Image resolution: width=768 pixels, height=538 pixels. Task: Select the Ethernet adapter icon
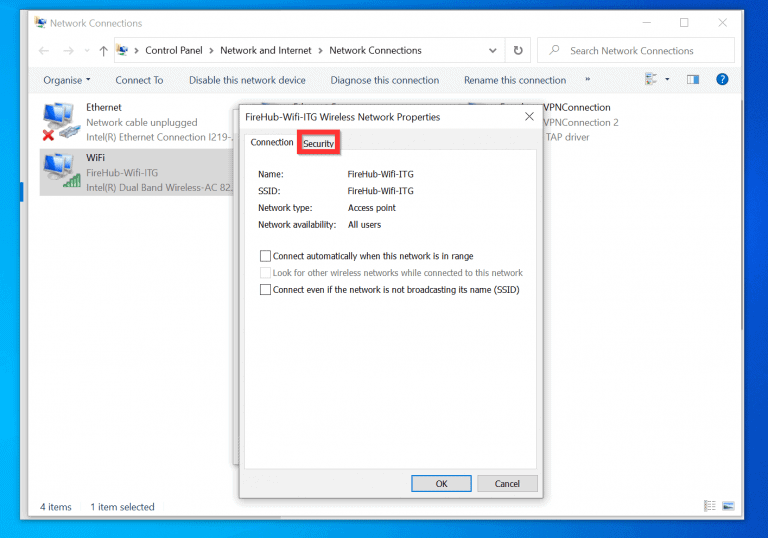[x=61, y=122]
